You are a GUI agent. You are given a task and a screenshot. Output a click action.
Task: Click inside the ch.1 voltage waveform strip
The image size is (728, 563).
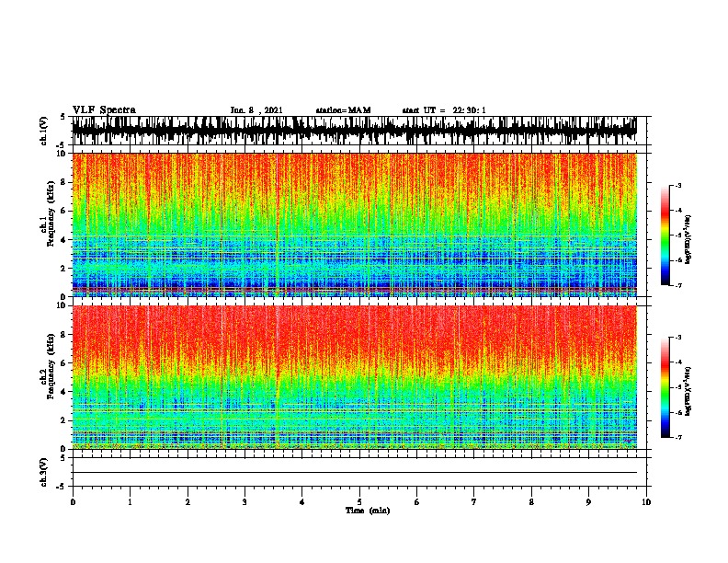pyautogui.click(x=354, y=131)
